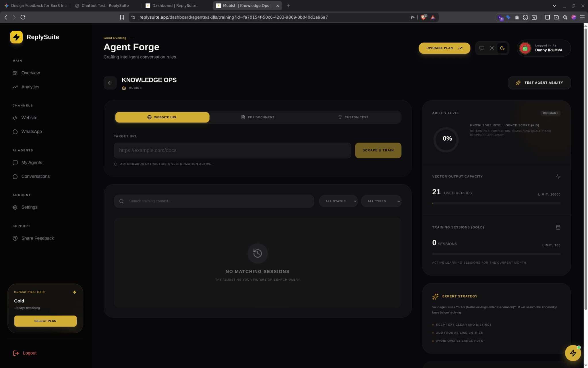
Task: Click the Used Replies progress bar
Action: coord(496,203)
